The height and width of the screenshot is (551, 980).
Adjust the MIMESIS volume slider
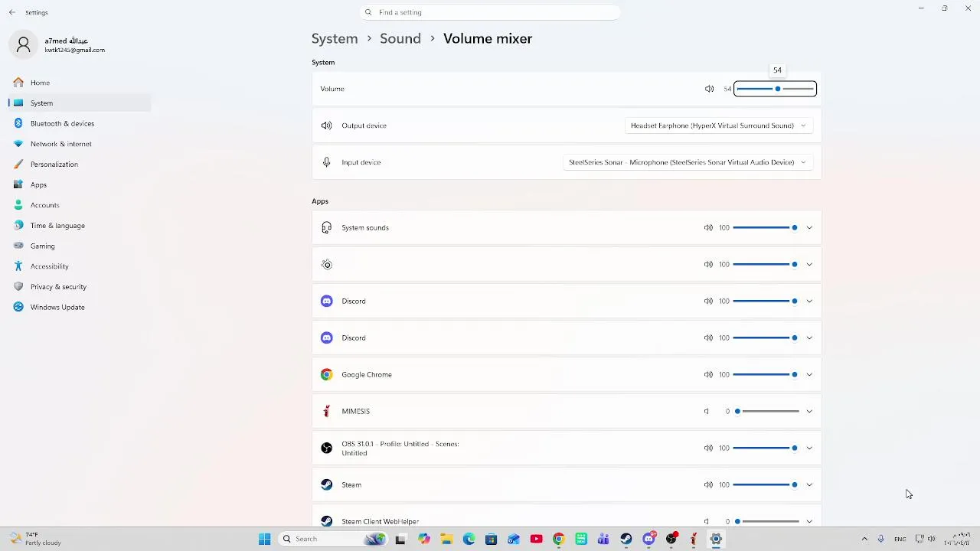click(x=766, y=411)
